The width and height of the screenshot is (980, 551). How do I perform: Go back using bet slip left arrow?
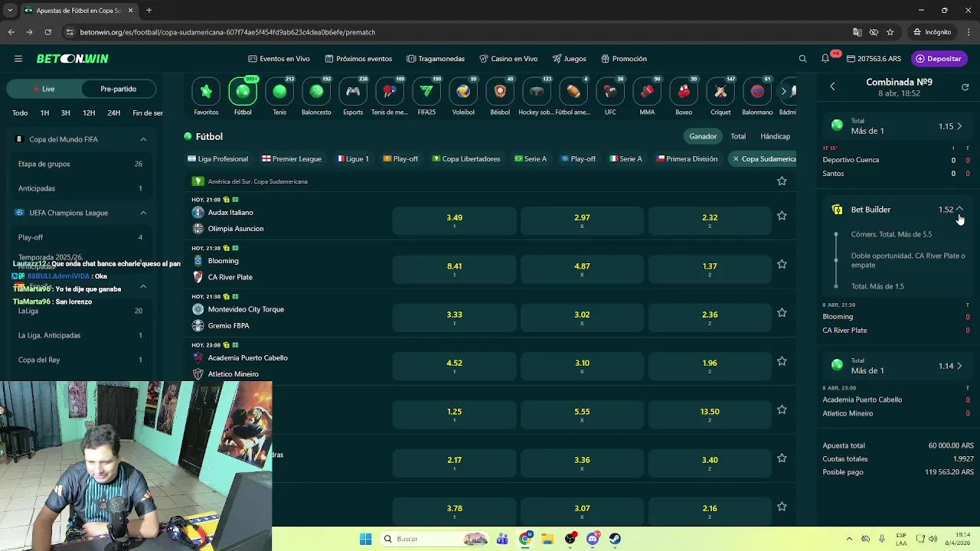pos(832,86)
